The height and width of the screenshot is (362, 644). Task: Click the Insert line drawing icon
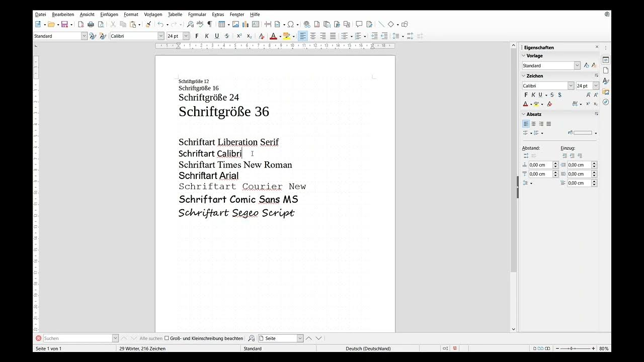(x=381, y=24)
